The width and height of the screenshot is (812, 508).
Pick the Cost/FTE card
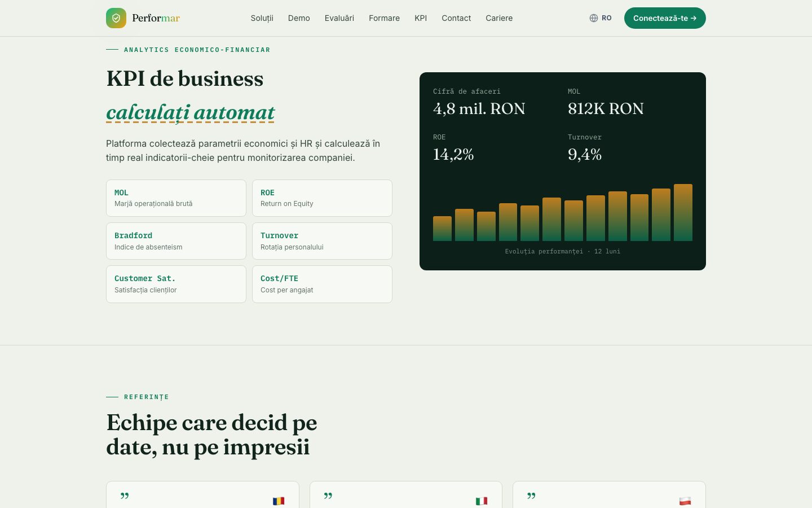322,284
